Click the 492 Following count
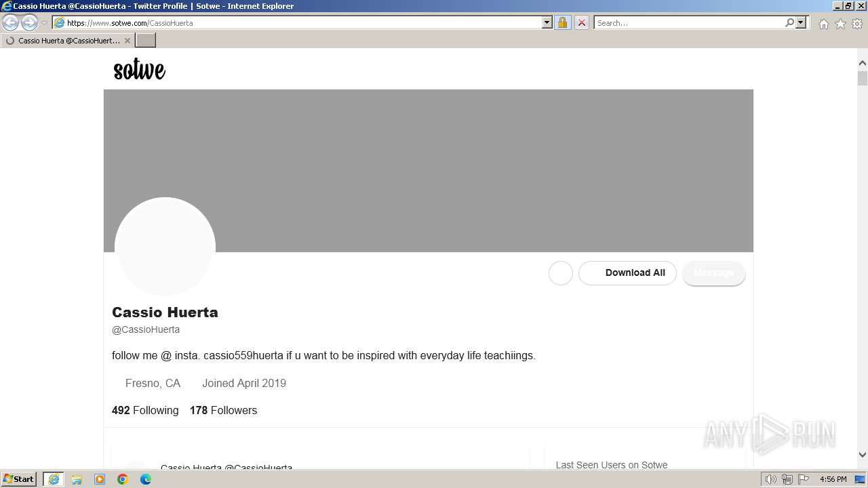This screenshot has height=488, width=868. [x=145, y=410]
